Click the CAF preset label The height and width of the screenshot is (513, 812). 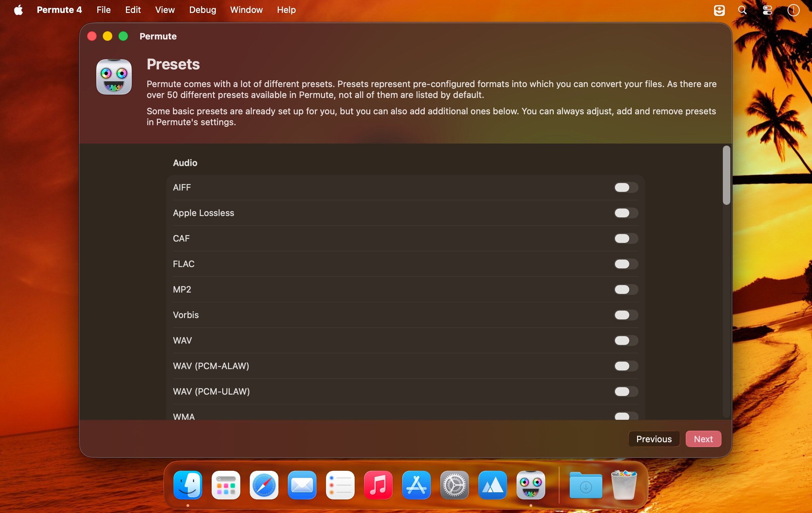tap(181, 238)
